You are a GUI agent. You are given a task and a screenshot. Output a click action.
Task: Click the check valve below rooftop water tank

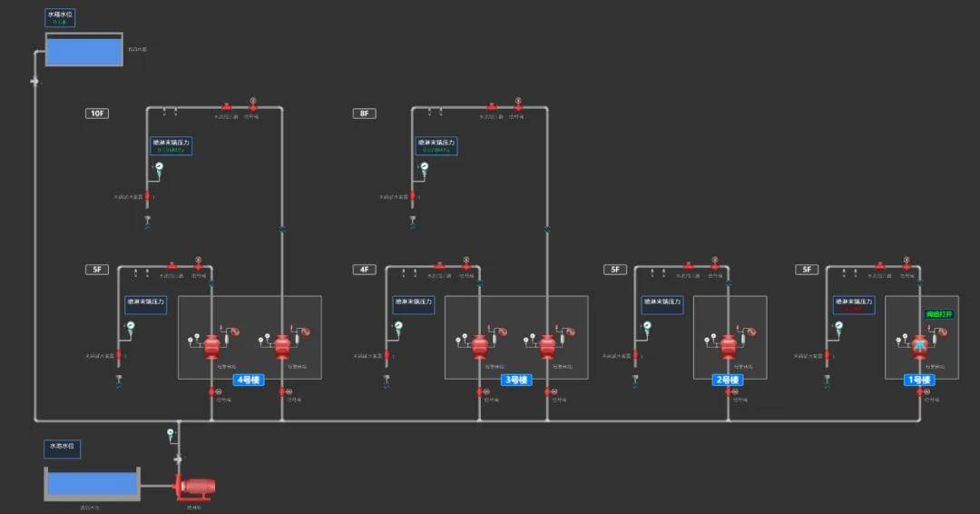pos(35,81)
